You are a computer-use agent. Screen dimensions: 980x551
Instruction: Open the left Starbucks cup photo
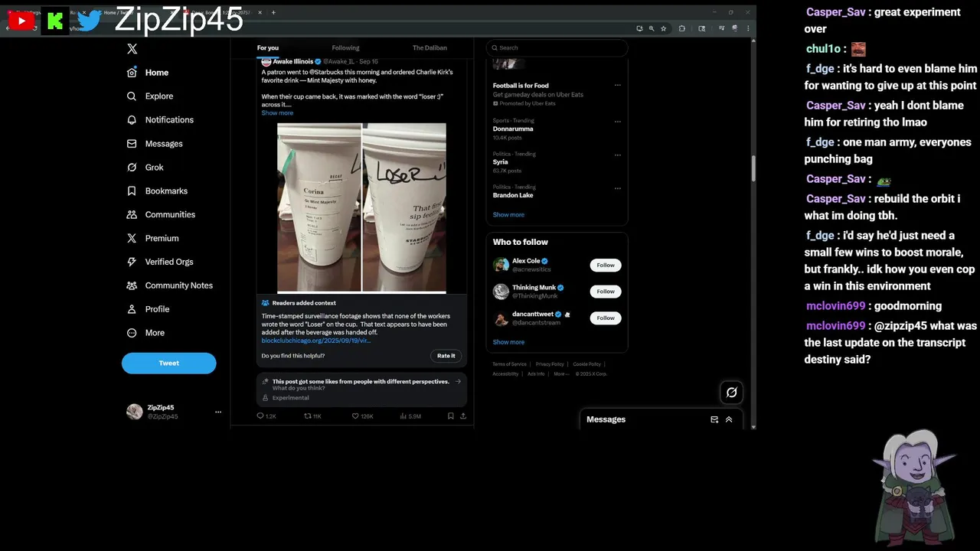point(318,207)
